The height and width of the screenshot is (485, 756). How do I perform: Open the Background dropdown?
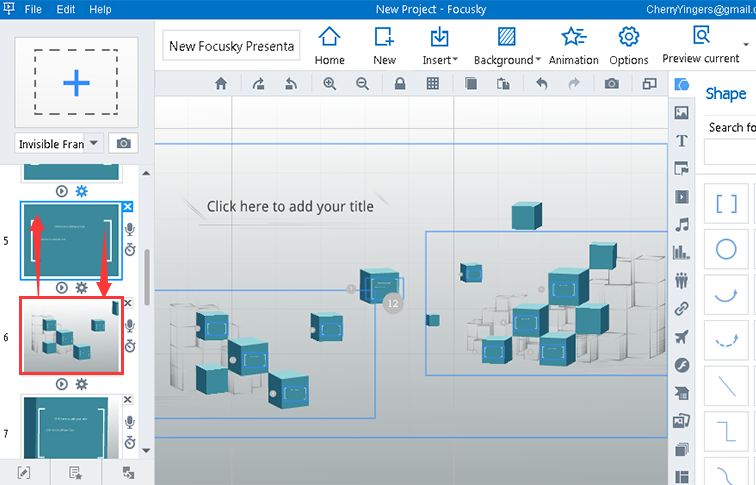[x=507, y=46]
